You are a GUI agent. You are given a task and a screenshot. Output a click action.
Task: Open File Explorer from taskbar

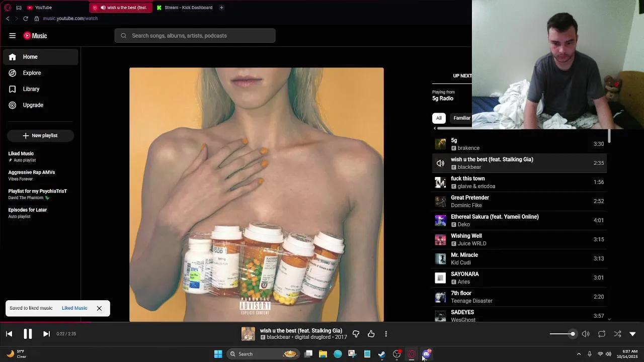pos(323,354)
